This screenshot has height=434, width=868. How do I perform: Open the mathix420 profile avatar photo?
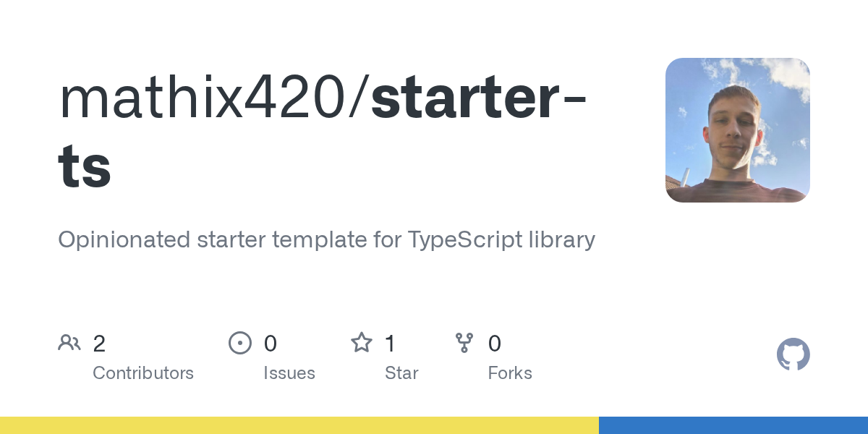738,130
